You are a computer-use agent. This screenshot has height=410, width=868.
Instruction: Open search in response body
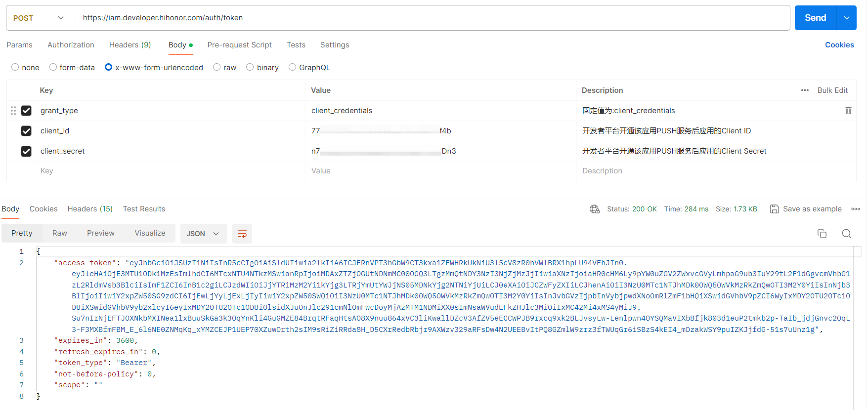click(x=846, y=234)
